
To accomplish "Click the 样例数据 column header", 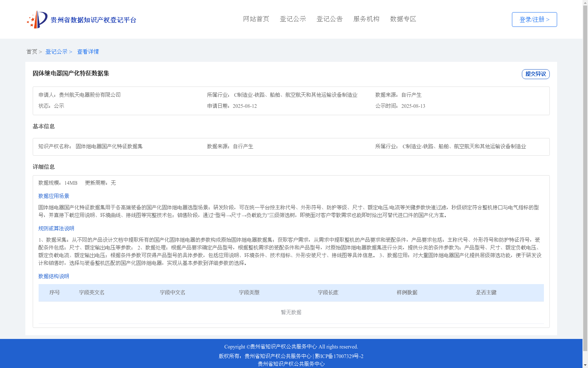I will point(407,293).
